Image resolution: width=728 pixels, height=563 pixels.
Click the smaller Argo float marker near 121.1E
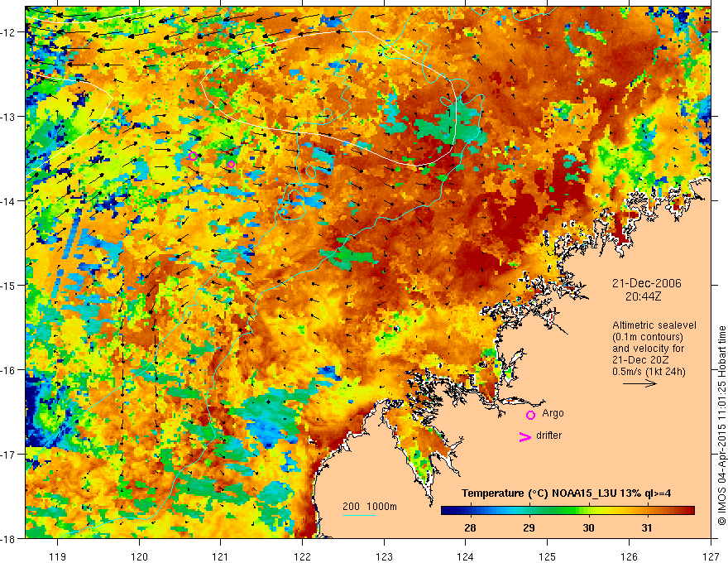pos(231,164)
